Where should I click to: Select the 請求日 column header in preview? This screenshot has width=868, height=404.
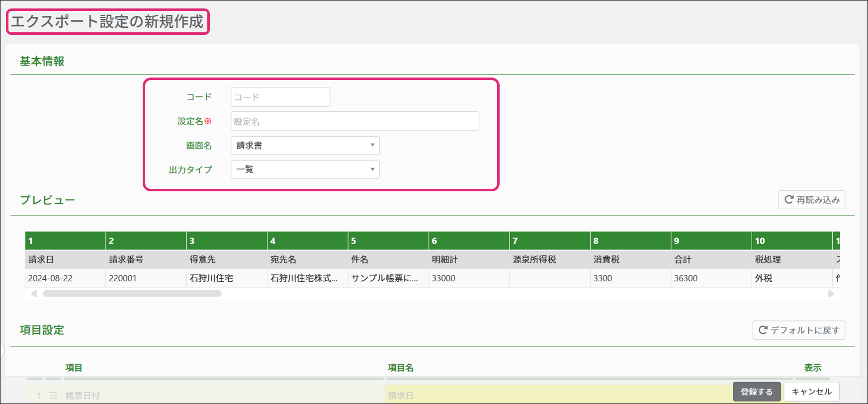point(65,259)
